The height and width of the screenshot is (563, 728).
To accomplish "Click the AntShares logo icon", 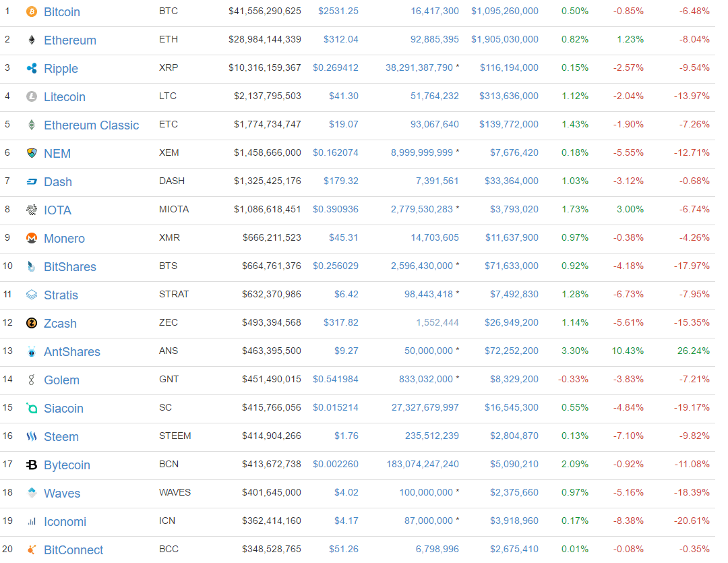I will [x=32, y=352].
